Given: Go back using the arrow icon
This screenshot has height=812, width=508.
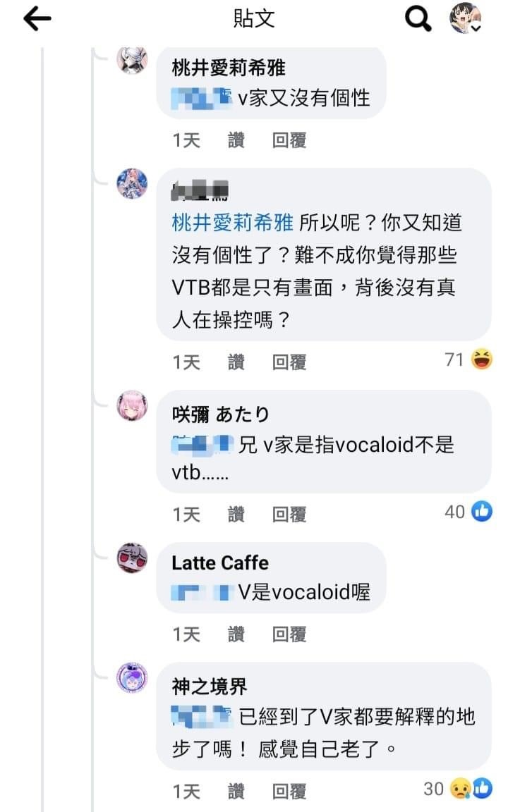Looking at the screenshot, I should (37, 19).
